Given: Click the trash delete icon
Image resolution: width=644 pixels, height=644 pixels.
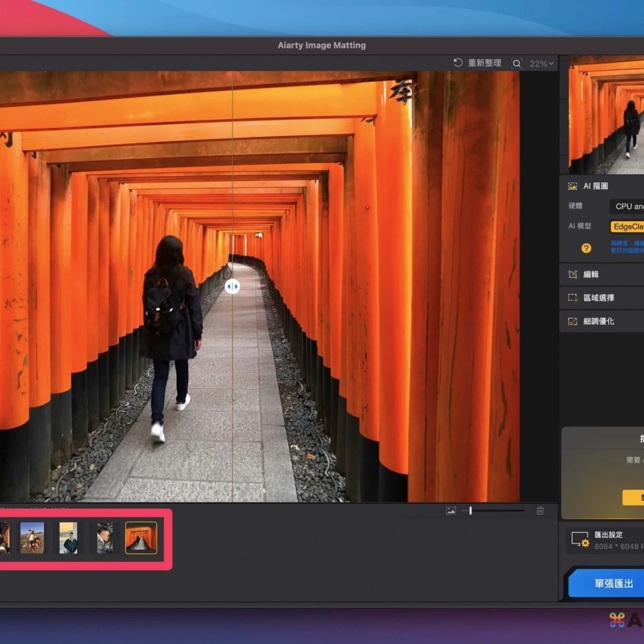Looking at the screenshot, I should tap(540, 511).
